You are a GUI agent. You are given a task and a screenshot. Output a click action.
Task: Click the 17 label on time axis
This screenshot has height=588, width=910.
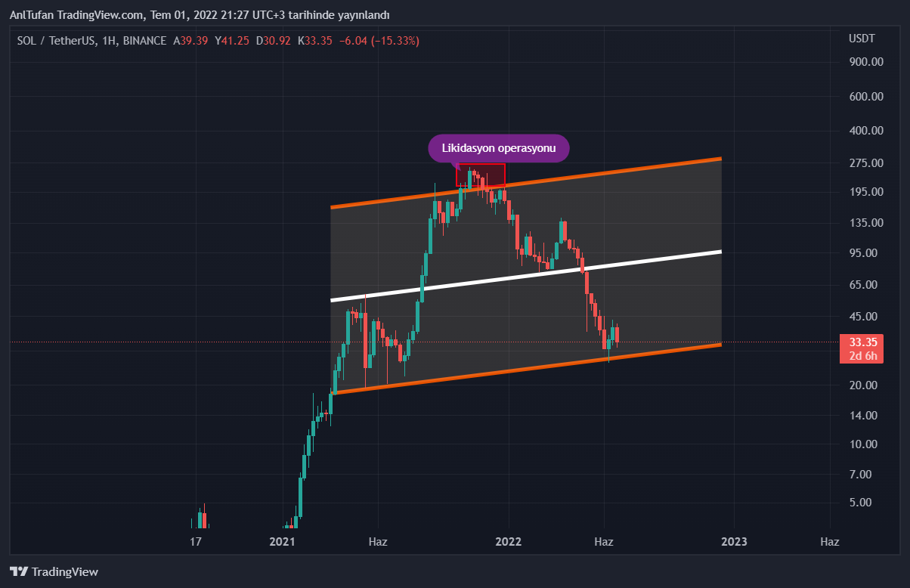(196, 541)
